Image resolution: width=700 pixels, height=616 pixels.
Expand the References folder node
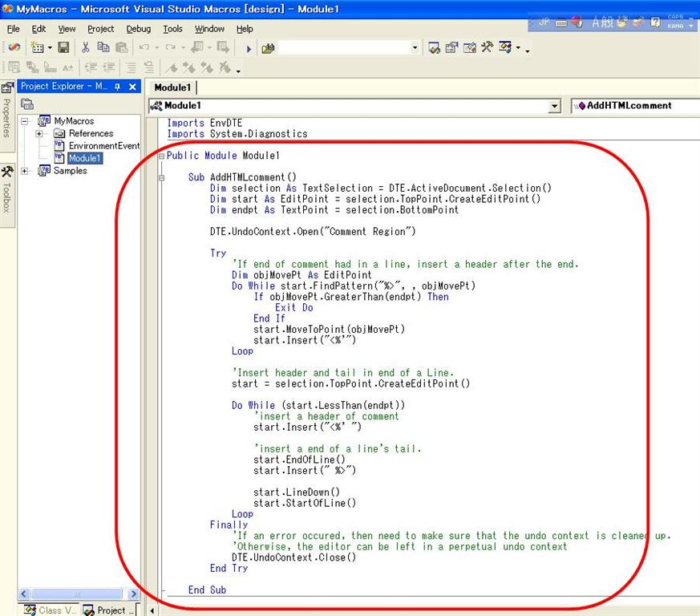coord(39,134)
